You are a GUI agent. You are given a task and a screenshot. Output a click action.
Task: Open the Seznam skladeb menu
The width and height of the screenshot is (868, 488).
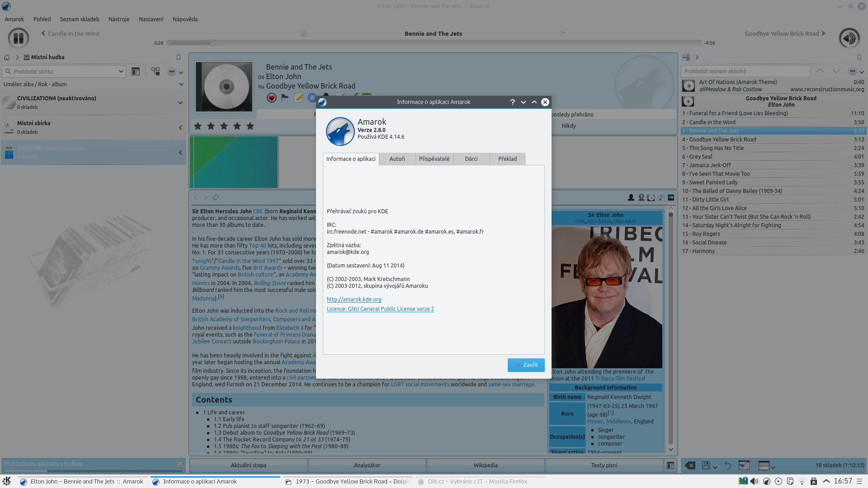point(80,19)
